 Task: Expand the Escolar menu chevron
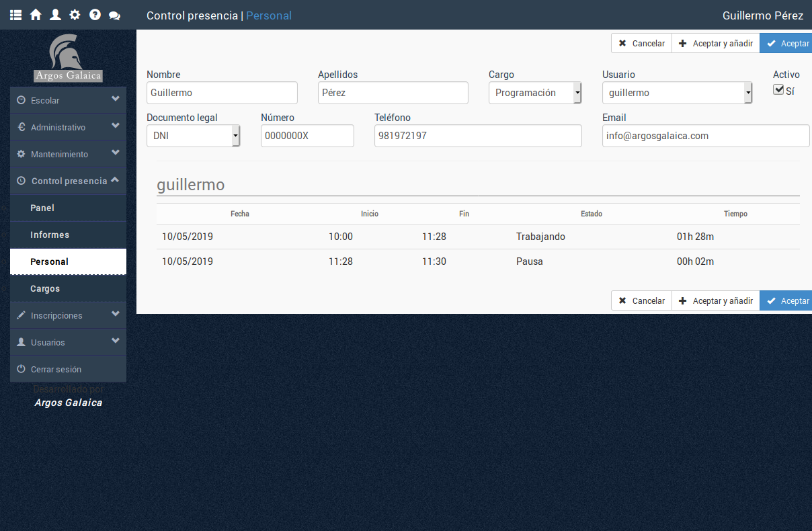(x=116, y=99)
